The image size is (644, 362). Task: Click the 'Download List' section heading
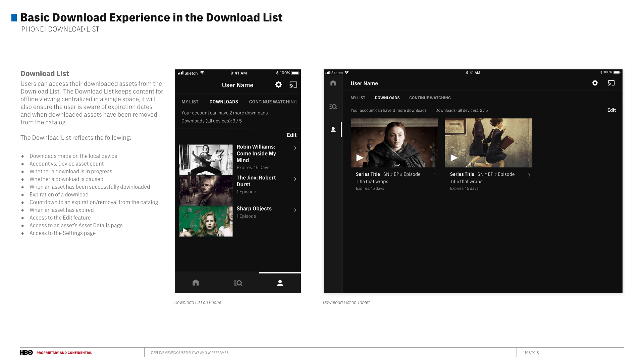(x=45, y=73)
